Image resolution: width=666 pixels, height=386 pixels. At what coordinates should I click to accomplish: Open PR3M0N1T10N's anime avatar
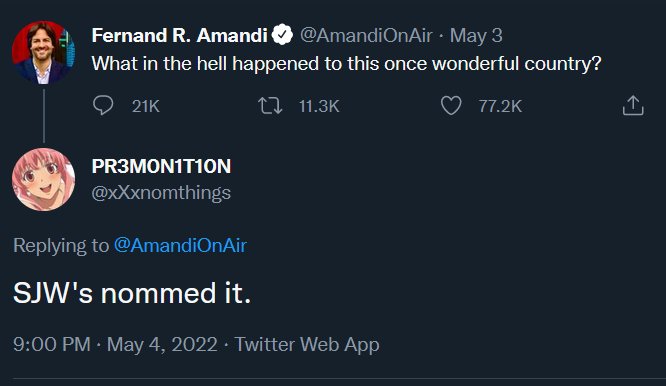(43, 179)
